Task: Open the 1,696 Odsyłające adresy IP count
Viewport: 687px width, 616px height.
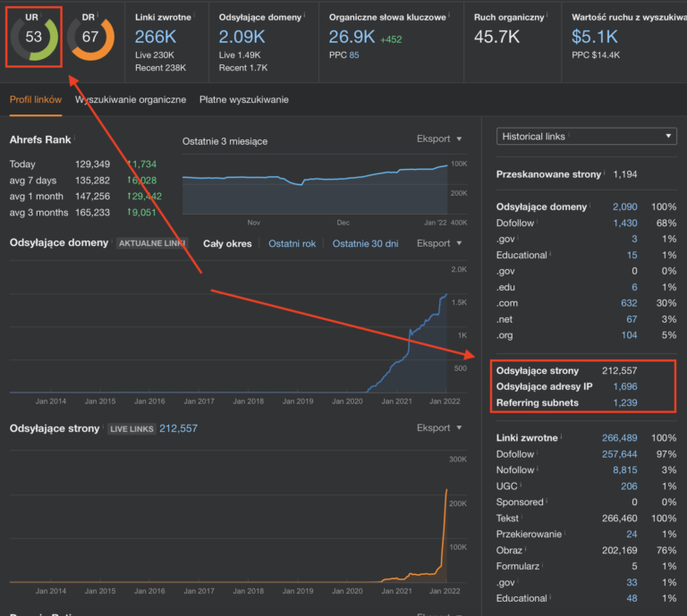Action: (624, 386)
